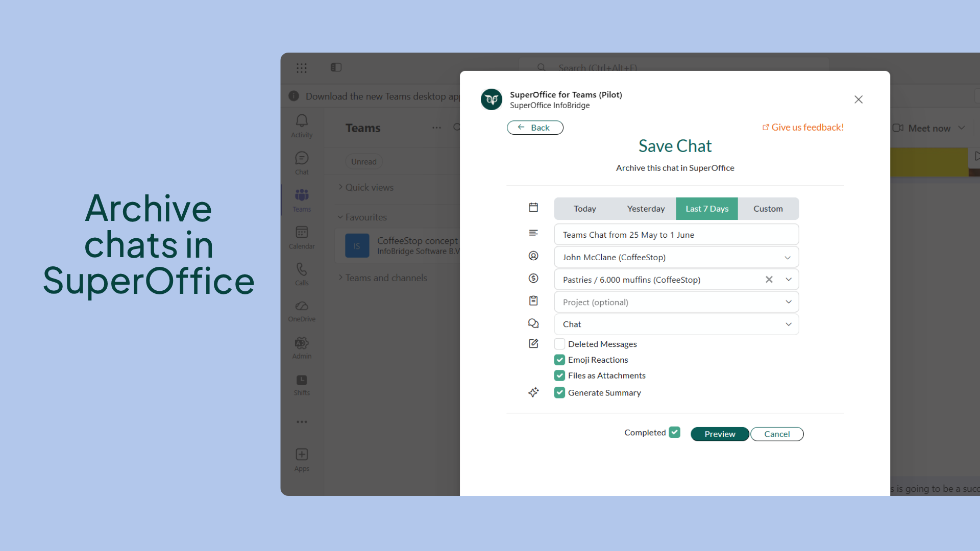Cancel saving the chat

point(777,434)
